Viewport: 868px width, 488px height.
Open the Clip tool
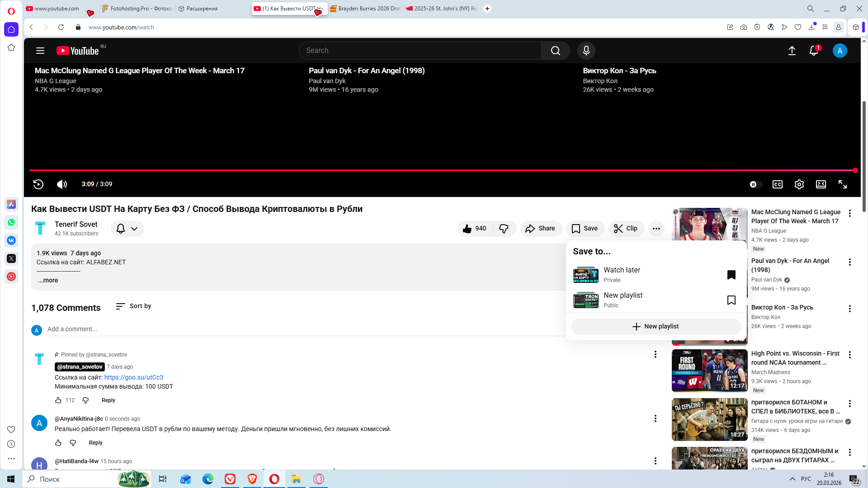point(626,229)
